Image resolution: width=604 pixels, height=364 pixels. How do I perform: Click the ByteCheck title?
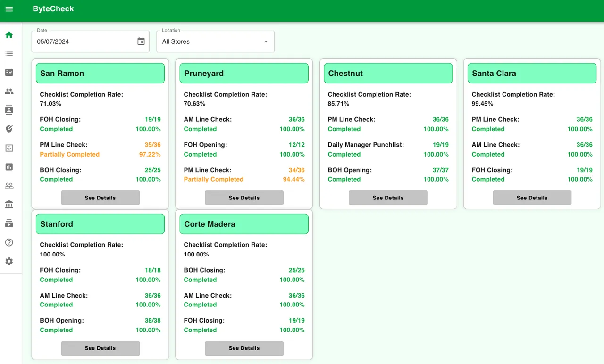click(x=53, y=8)
